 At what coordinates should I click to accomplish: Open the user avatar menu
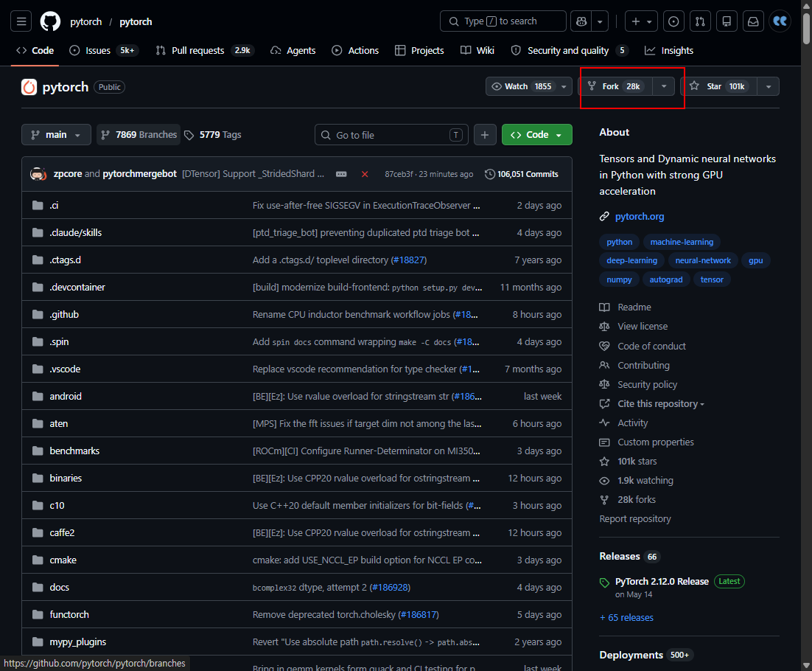coord(780,21)
